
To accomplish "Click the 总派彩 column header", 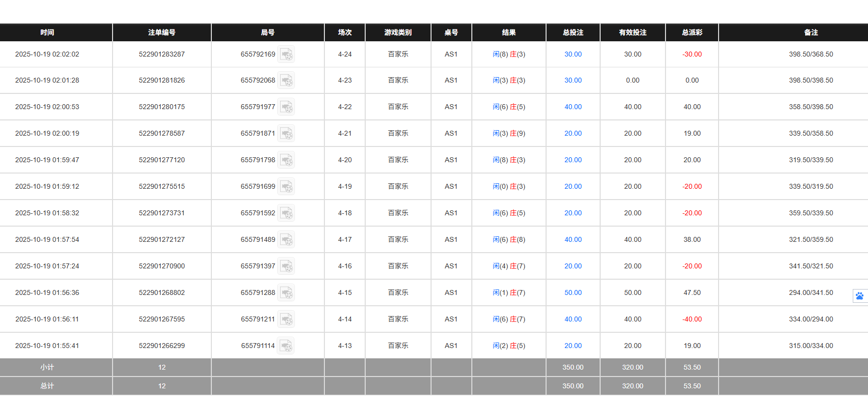I will (x=691, y=32).
